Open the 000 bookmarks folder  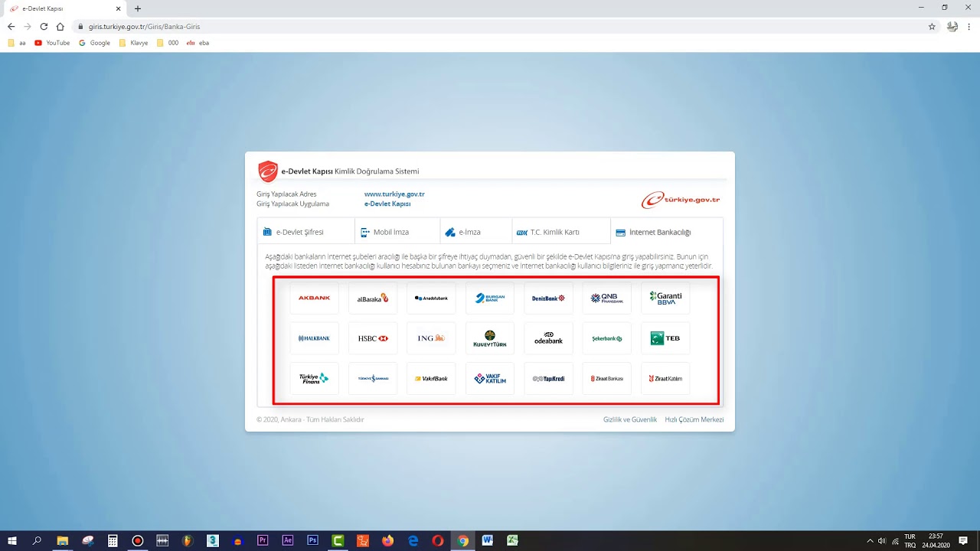(x=168, y=43)
